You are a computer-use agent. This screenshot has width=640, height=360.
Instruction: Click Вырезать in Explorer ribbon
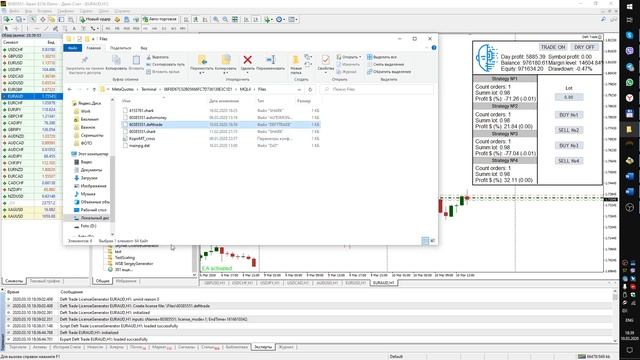pyautogui.click(x=158, y=57)
